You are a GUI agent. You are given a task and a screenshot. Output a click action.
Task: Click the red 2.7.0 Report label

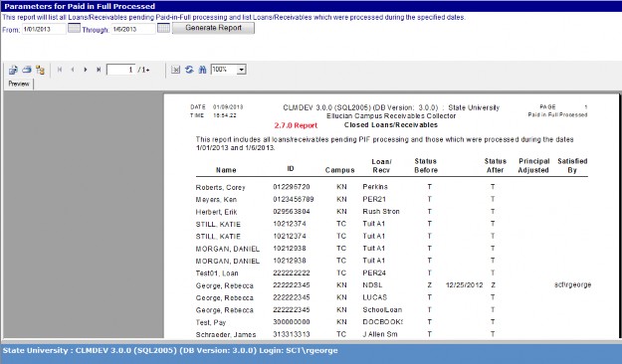296,125
